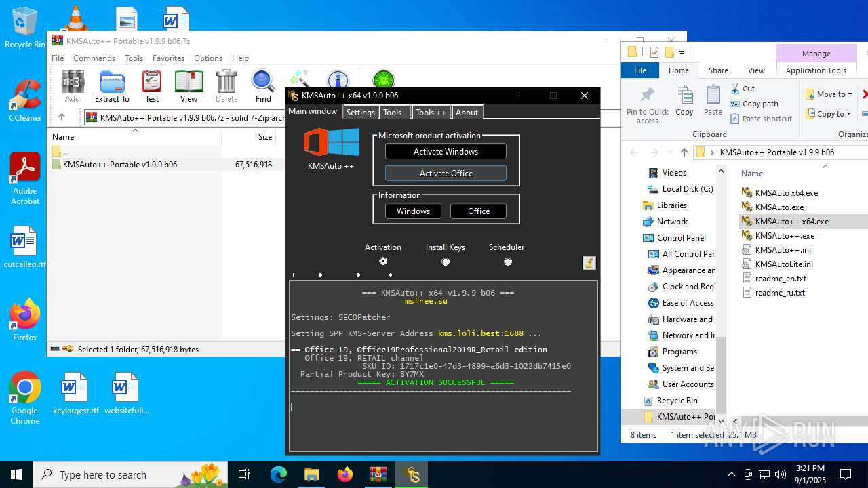Click the Office information button
This screenshot has height=488, width=868.
478,211
